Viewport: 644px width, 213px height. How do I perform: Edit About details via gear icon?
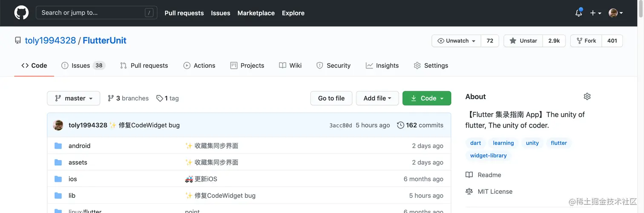point(587,96)
